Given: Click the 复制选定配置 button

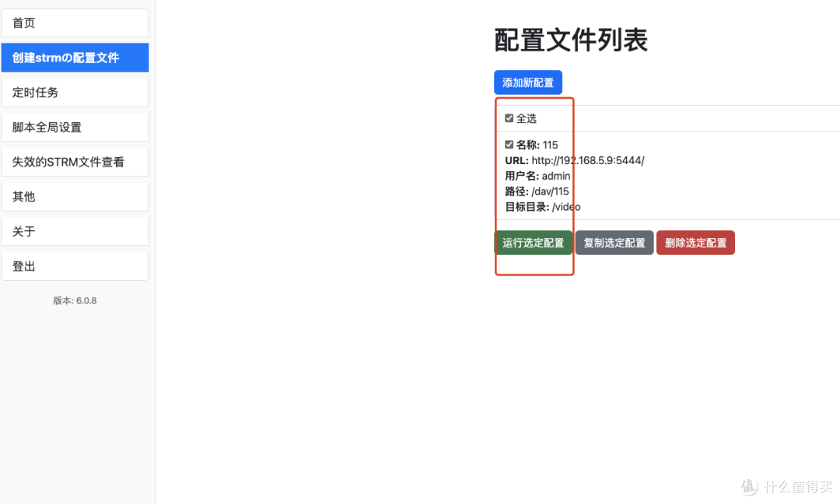Looking at the screenshot, I should tap(614, 243).
